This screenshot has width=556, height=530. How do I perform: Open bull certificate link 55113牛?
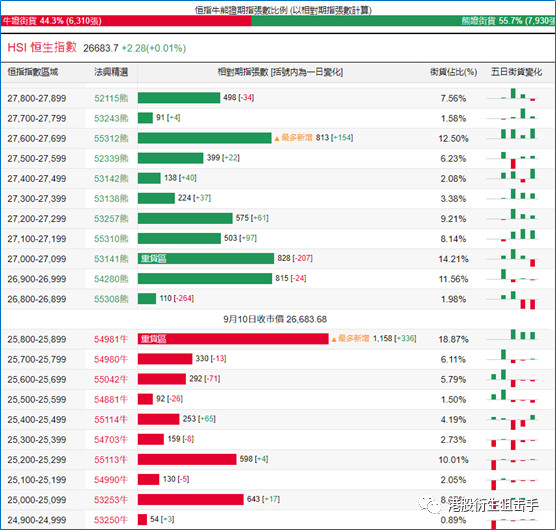[111, 460]
